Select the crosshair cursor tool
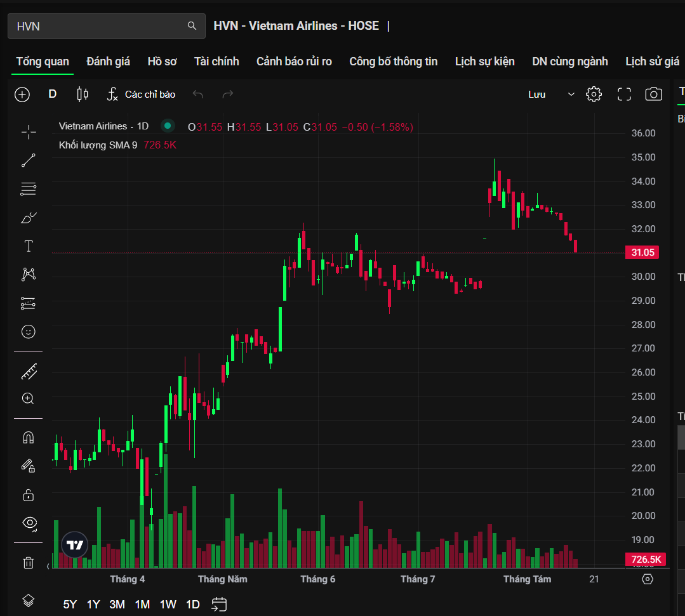This screenshot has height=616, width=685. pos(29,132)
